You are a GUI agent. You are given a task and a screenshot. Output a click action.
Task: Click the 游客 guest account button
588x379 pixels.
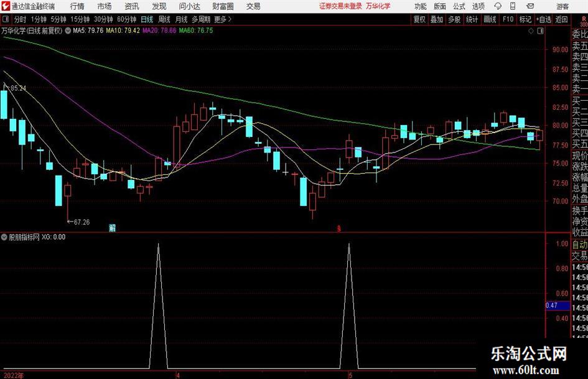coord(562,6)
